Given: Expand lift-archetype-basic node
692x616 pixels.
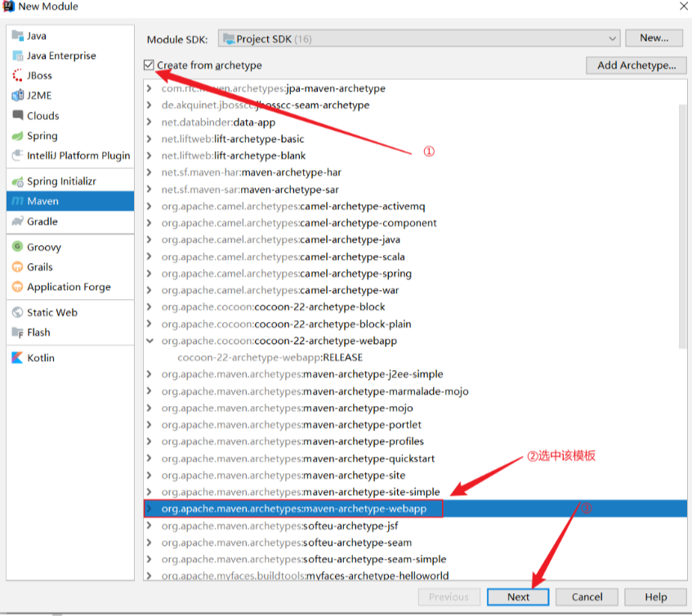Looking at the screenshot, I should pos(150,139).
